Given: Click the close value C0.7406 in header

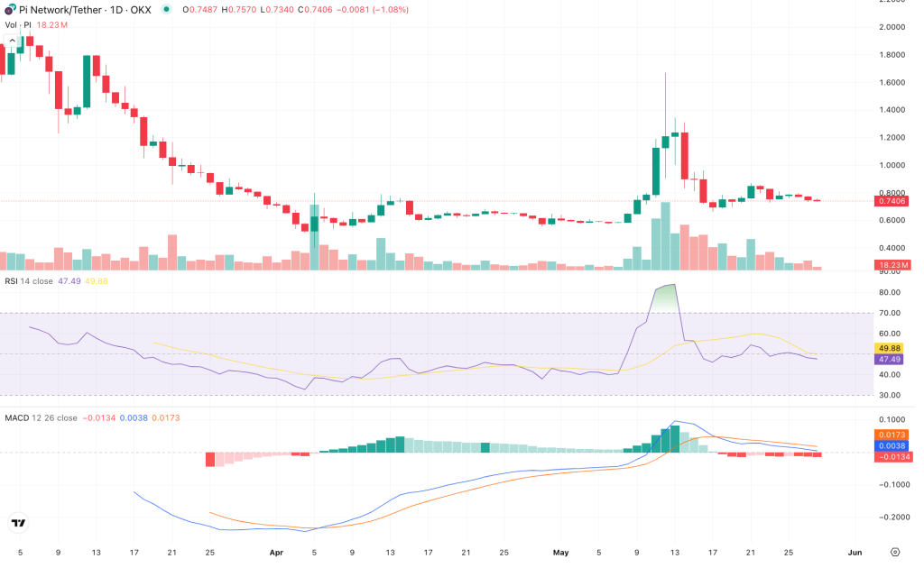Looking at the screenshot, I should (x=315, y=10).
